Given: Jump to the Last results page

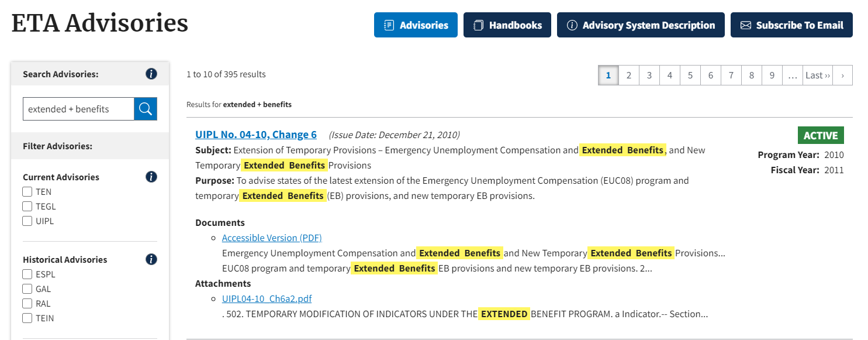Looking at the screenshot, I should point(817,75).
